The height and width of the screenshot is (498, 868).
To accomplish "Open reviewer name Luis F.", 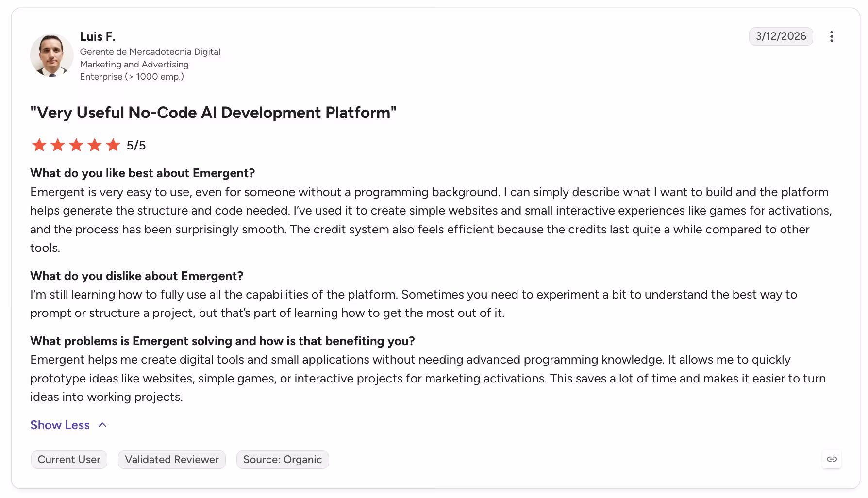I will (x=98, y=37).
